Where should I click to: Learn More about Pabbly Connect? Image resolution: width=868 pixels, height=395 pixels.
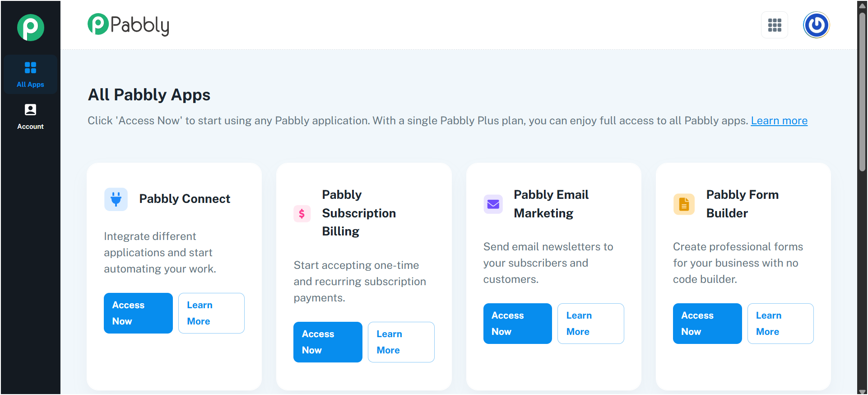point(211,313)
